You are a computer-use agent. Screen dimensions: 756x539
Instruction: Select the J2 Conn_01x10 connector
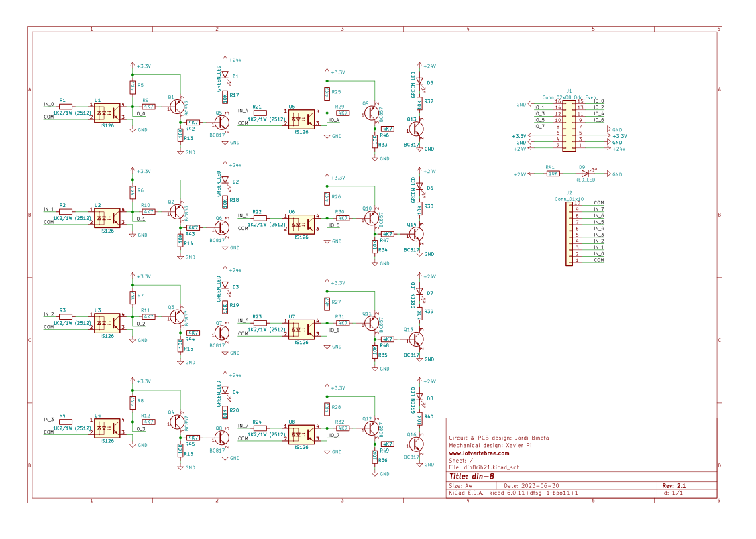(569, 233)
